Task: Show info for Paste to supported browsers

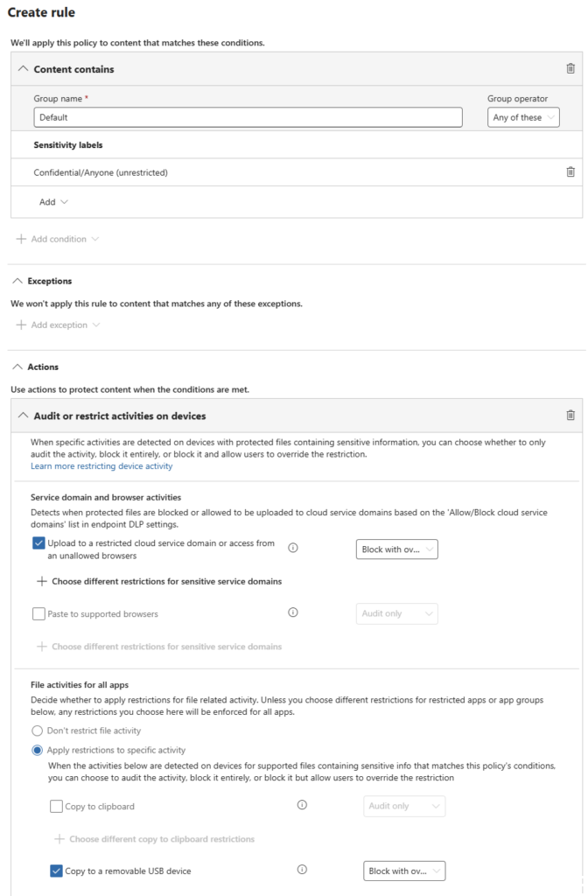Action: (x=293, y=613)
